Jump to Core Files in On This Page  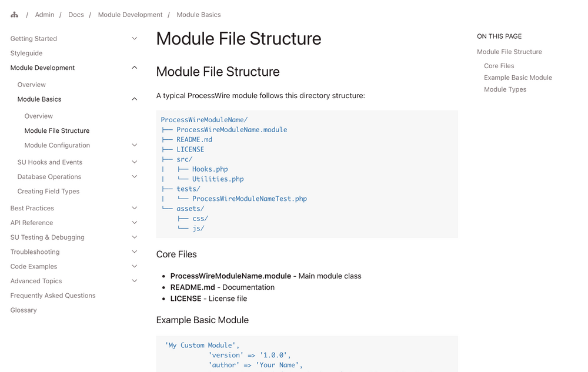coord(499,66)
